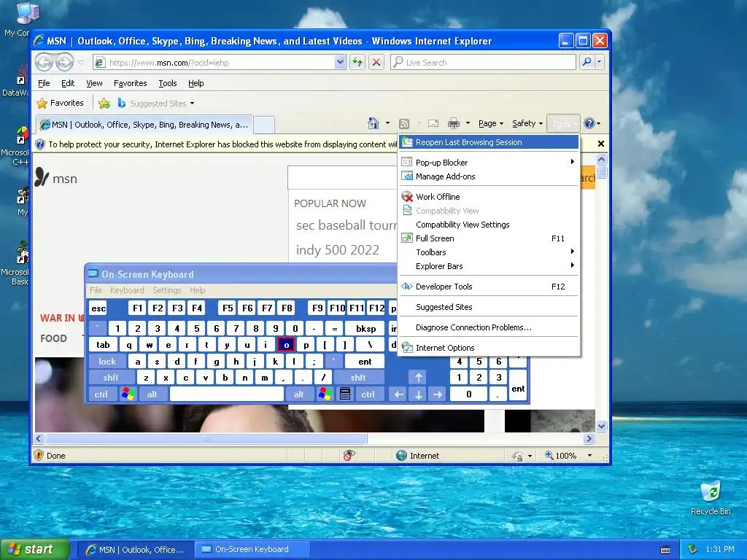Open the Print button dropdown arrow

click(468, 123)
